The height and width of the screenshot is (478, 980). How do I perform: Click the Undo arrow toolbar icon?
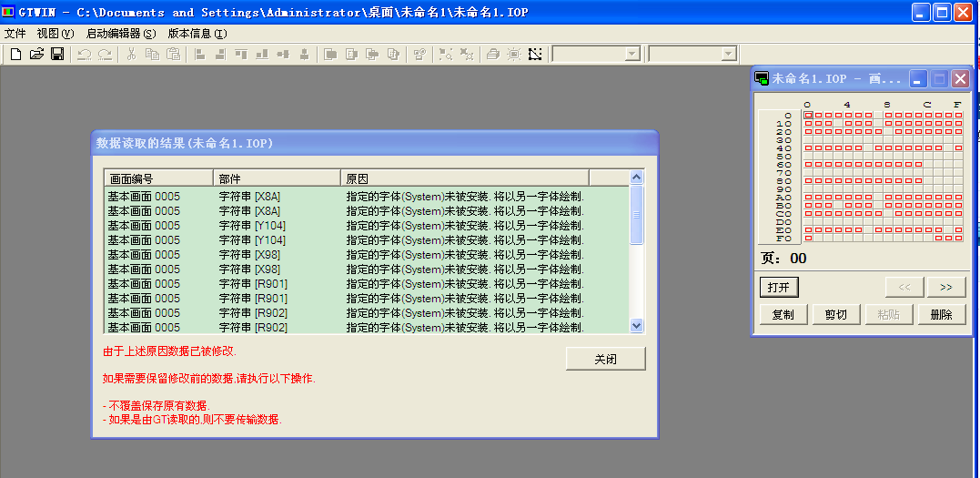coord(84,54)
